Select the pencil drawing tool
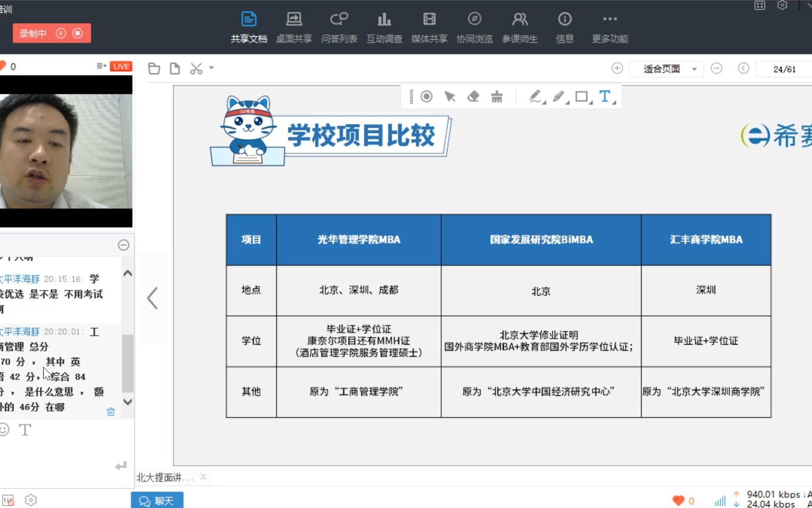The image size is (812, 508). coord(536,96)
